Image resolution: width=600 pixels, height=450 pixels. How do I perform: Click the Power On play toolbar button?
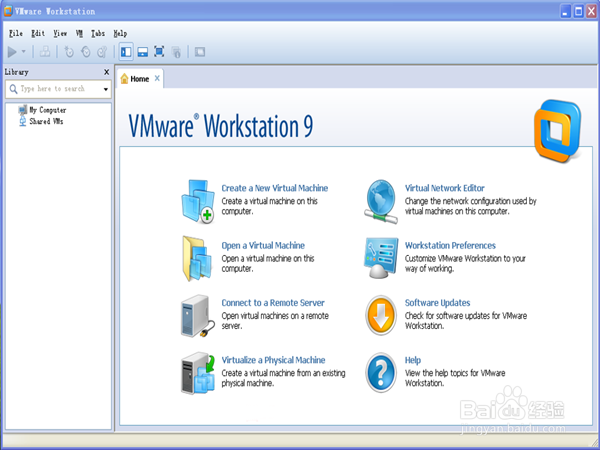point(12,52)
